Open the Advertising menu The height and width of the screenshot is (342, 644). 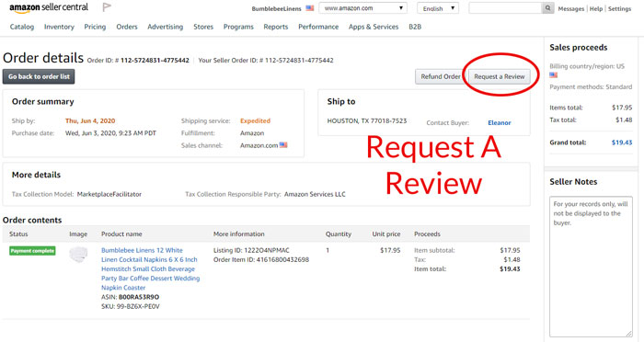[x=165, y=27]
